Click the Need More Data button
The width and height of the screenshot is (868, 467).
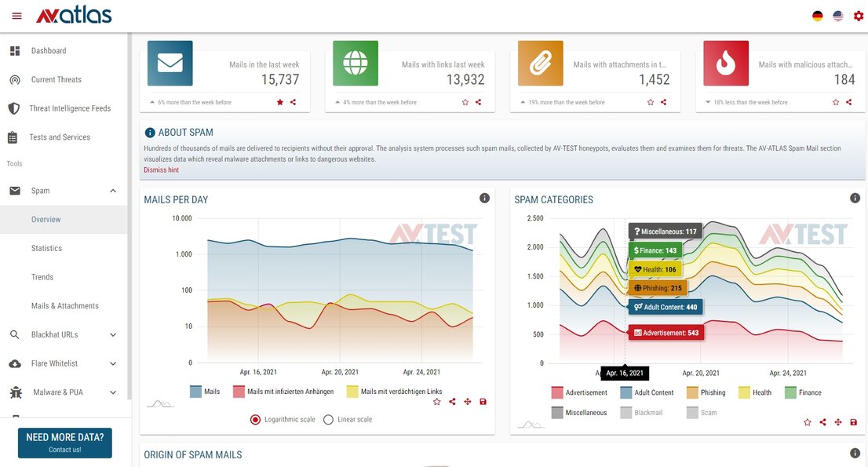64,443
